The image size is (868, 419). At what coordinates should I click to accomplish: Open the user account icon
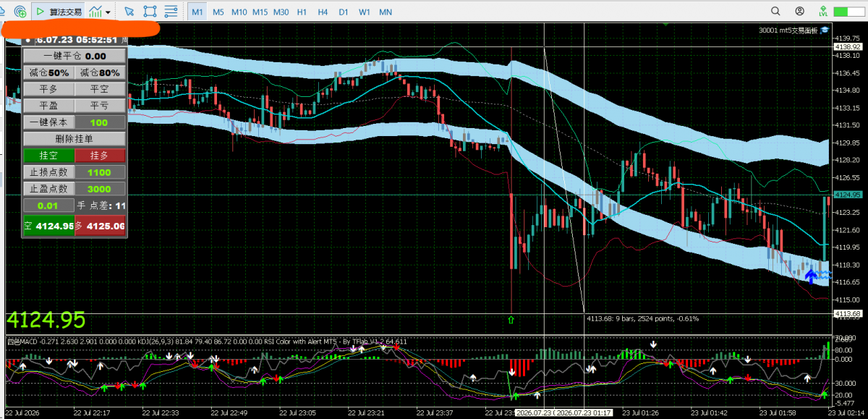pos(799,12)
